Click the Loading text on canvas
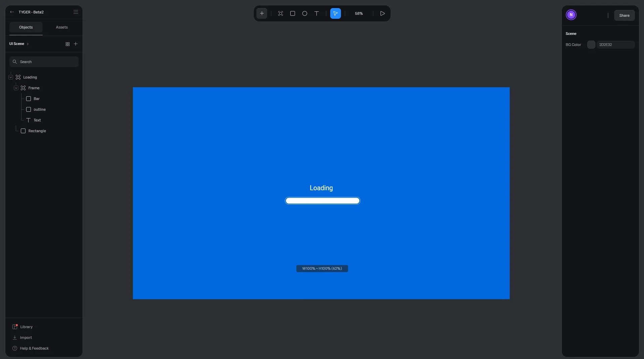This screenshot has height=359, width=644. [x=321, y=188]
